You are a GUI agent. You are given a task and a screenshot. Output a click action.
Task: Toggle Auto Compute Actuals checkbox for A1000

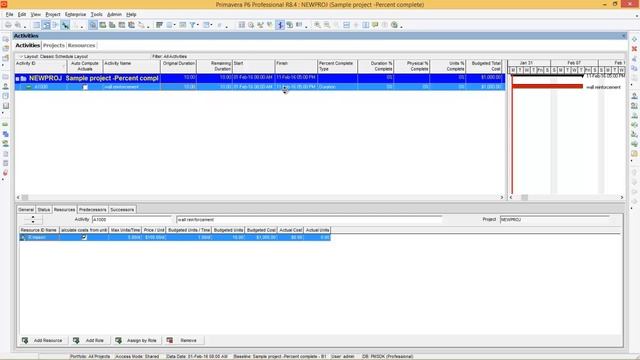pyautogui.click(x=85, y=87)
